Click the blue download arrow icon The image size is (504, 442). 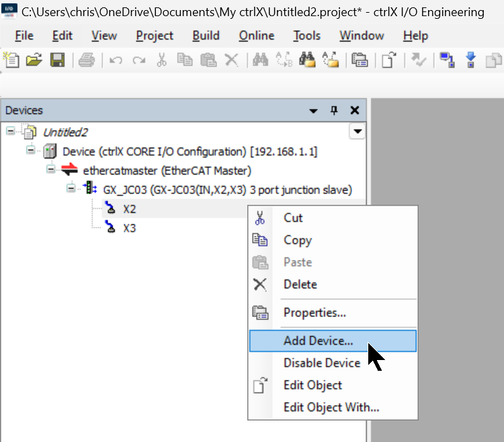[x=470, y=60]
